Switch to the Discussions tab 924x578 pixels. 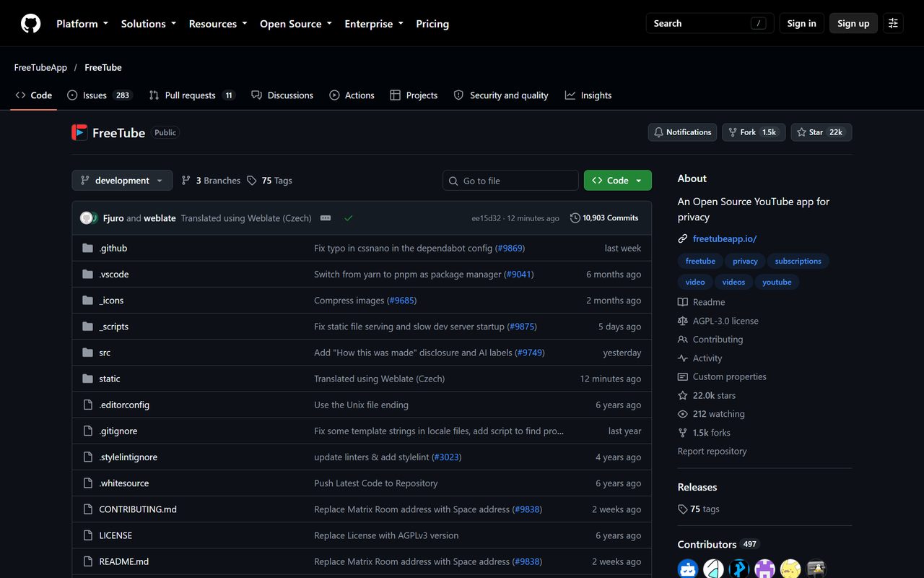[x=282, y=95]
